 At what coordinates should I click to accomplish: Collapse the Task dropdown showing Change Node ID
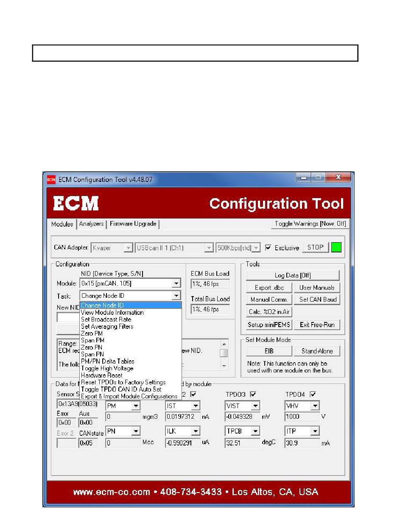pos(176,296)
